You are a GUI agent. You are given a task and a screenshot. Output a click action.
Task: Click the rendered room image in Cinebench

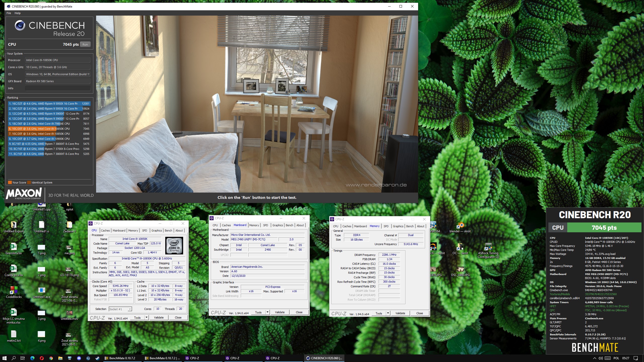pyautogui.click(x=257, y=104)
